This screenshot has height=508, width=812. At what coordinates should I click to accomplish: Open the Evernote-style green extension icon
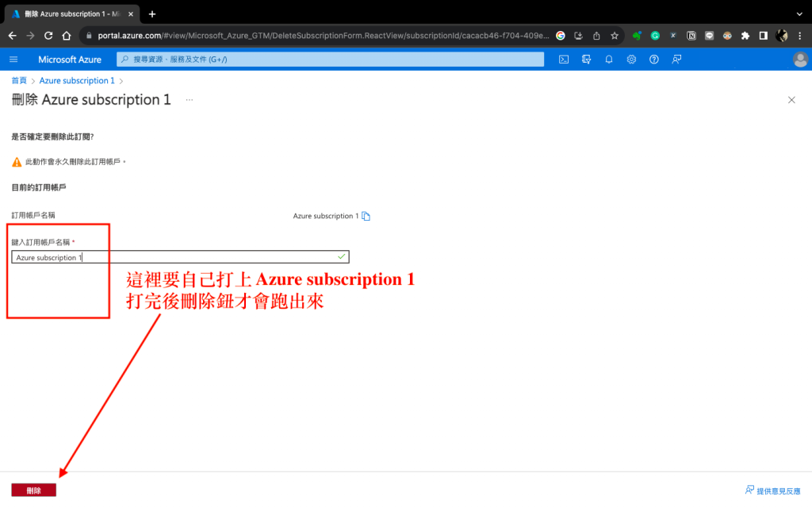637,36
